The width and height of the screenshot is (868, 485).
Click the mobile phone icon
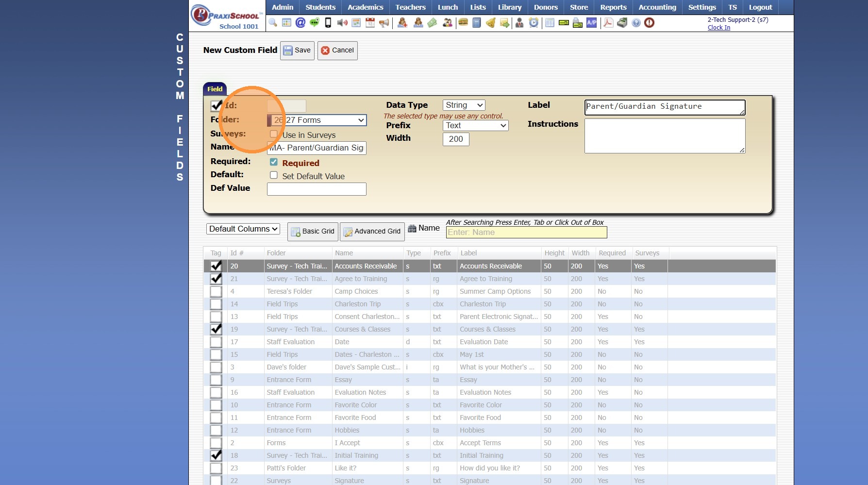[328, 23]
